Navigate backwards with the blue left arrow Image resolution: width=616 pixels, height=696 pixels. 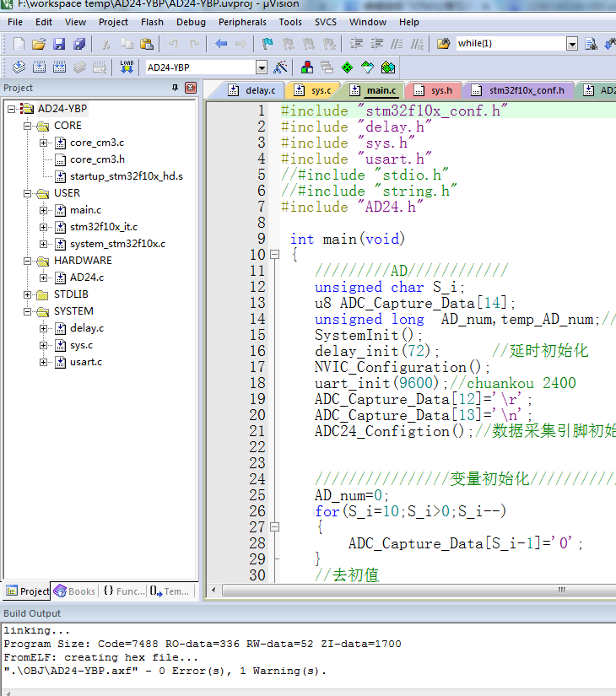(221, 44)
